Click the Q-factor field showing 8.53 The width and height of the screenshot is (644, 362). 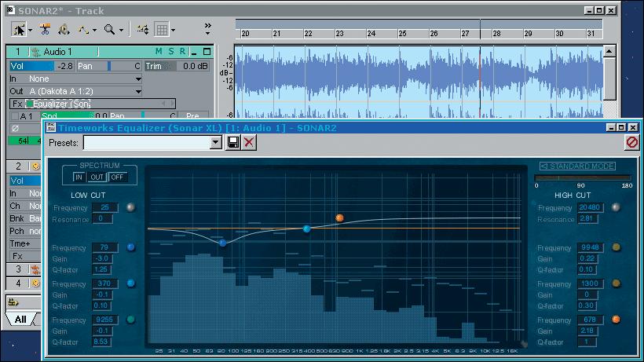pyautogui.click(x=101, y=342)
